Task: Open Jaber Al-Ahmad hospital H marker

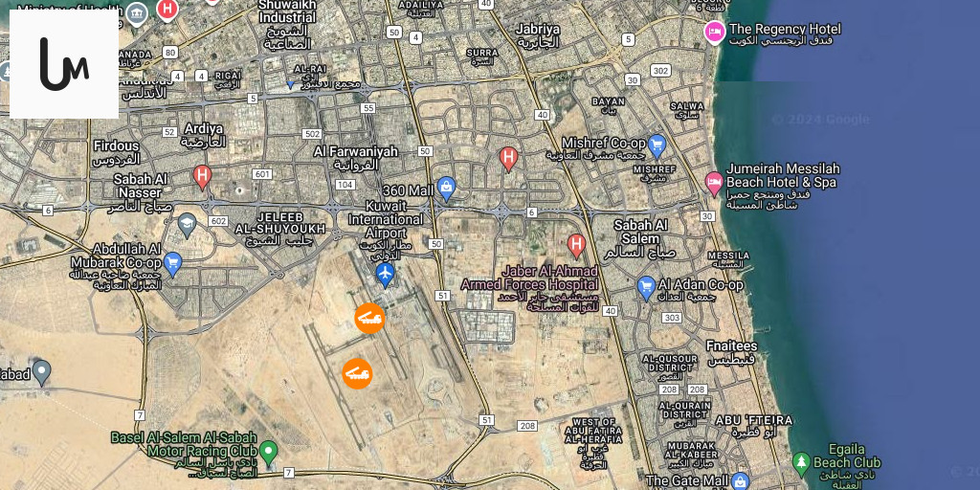Action: pyautogui.click(x=576, y=246)
